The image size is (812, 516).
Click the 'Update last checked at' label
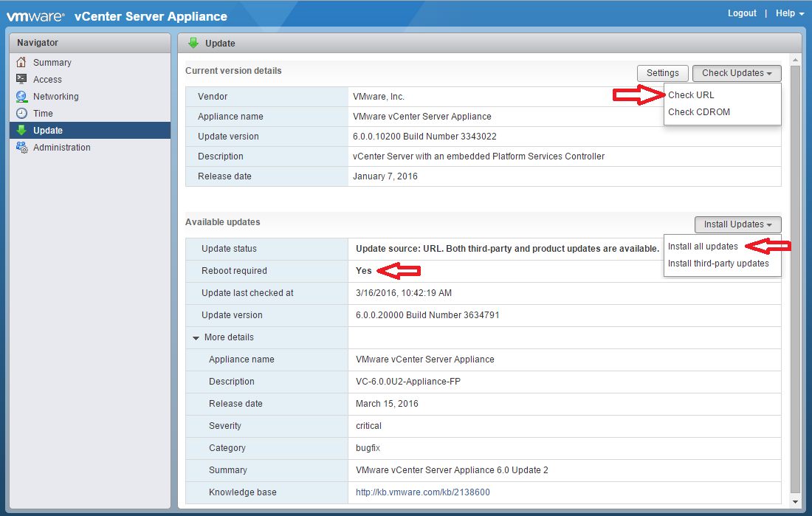coord(247,293)
